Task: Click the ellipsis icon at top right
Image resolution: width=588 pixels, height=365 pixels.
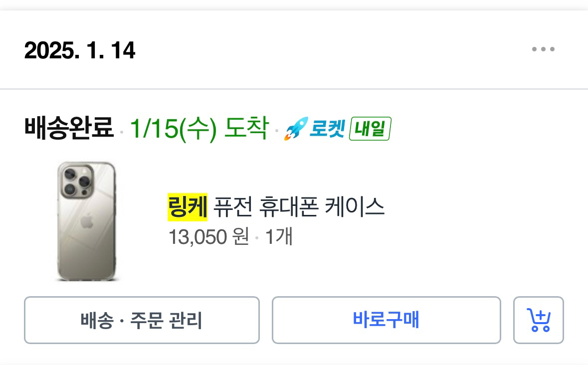Action: pos(544,48)
